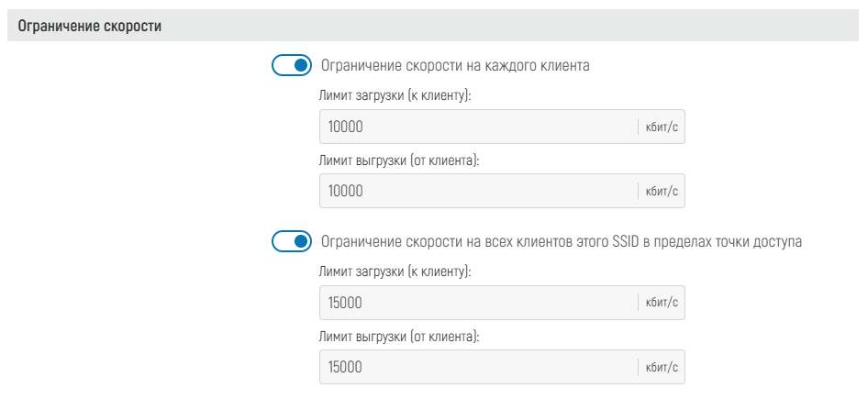Focus the SSID-wide upload limit field
This screenshot has width=868, height=399.
point(477,367)
